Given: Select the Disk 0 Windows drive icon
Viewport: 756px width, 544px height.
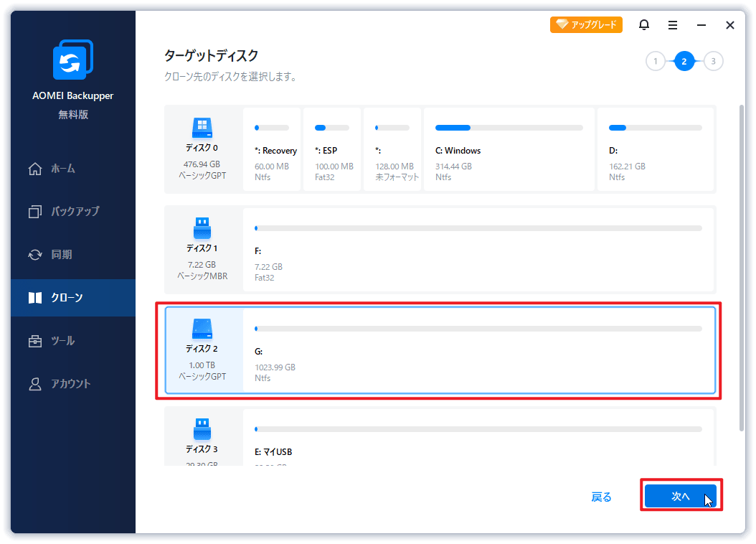Looking at the screenshot, I should click(202, 128).
